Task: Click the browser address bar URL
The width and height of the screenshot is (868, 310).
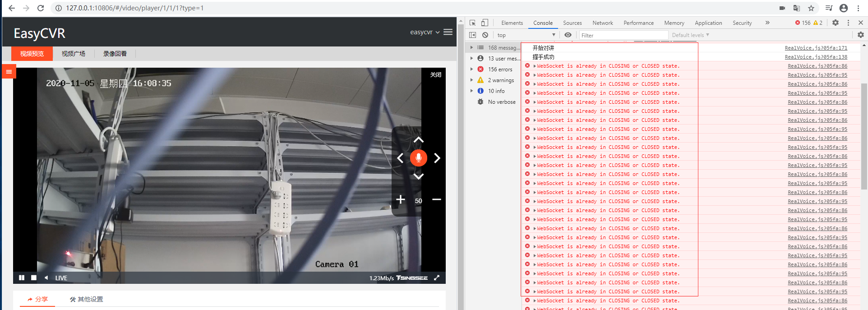Action: tap(134, 8)
